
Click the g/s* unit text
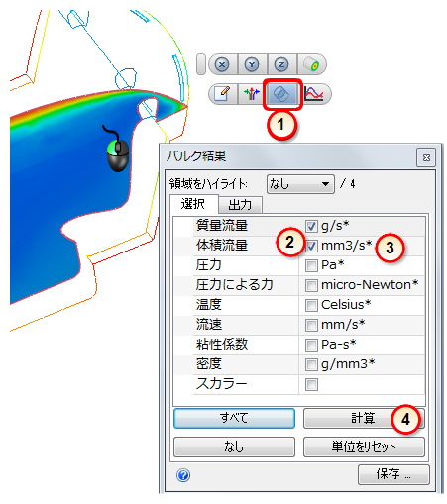[x=335, y=226]
